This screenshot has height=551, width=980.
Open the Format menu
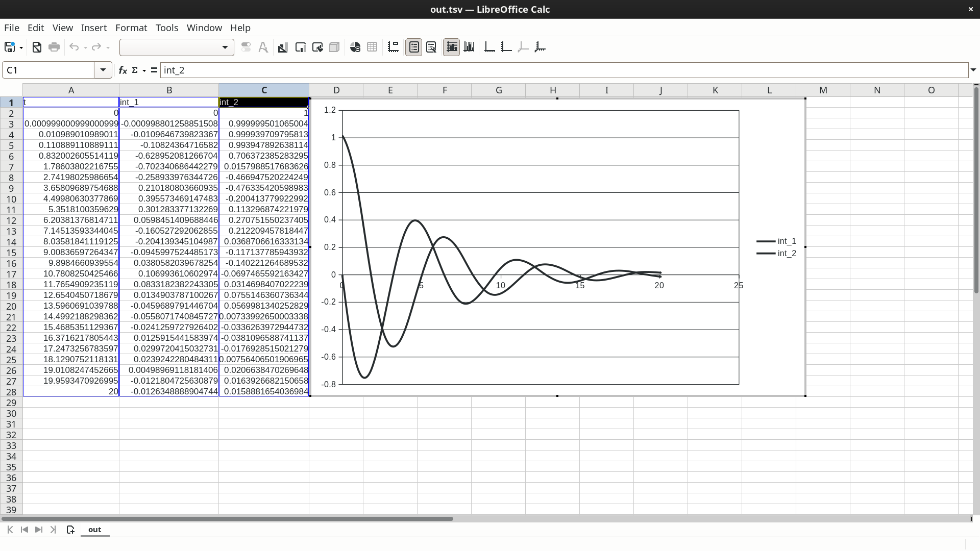[x=131, y=28]
